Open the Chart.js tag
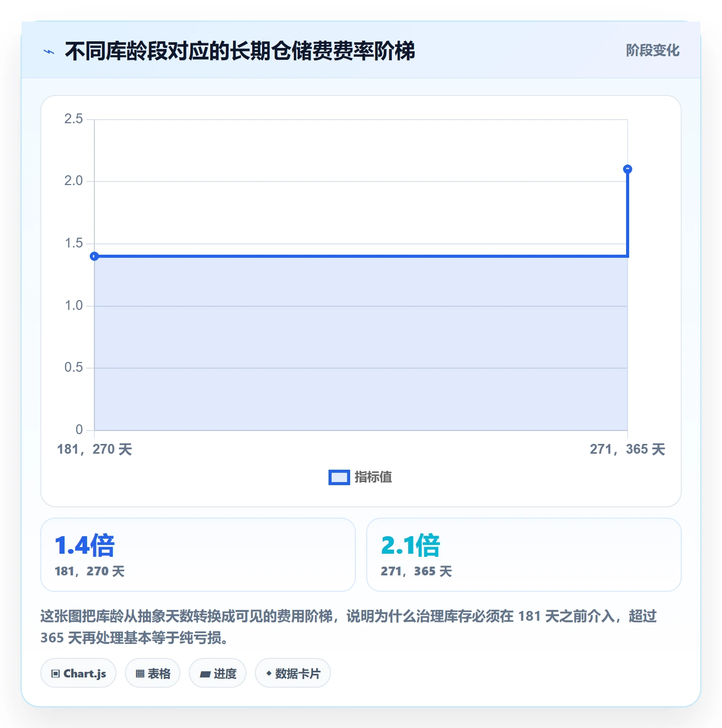This screenshot has width=722, height=728. (x=78, y=673)
